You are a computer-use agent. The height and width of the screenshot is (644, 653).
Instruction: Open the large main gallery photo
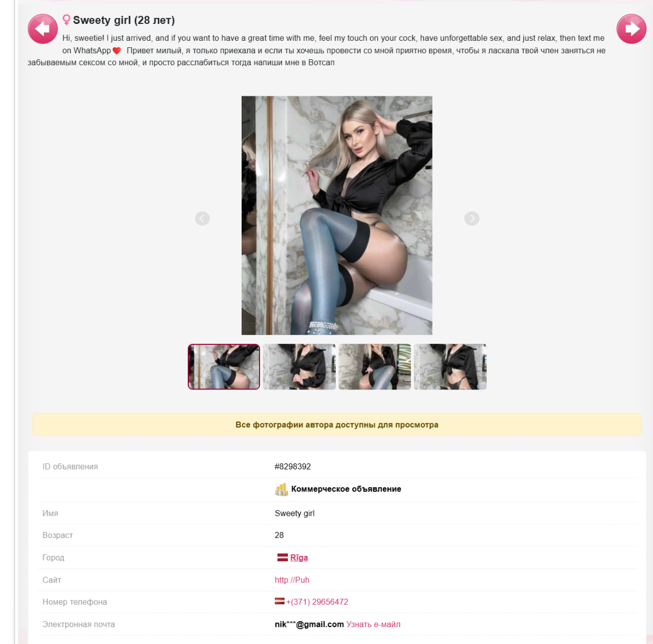(x=337, y=215)
